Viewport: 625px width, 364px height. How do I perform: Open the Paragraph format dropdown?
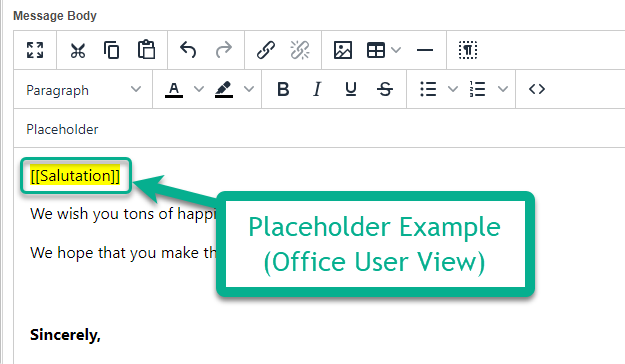pyautogui.click(x=83, y=90)
